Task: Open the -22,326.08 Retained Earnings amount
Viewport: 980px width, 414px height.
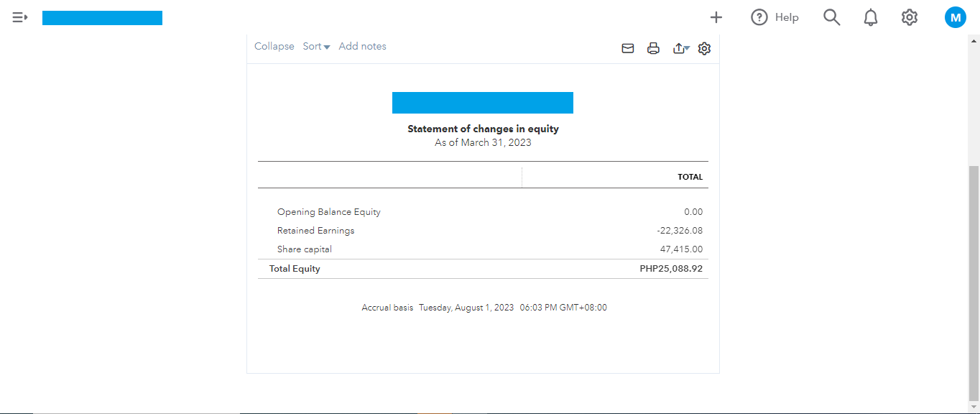Action: pyautogui.click(x=680, y=231)
